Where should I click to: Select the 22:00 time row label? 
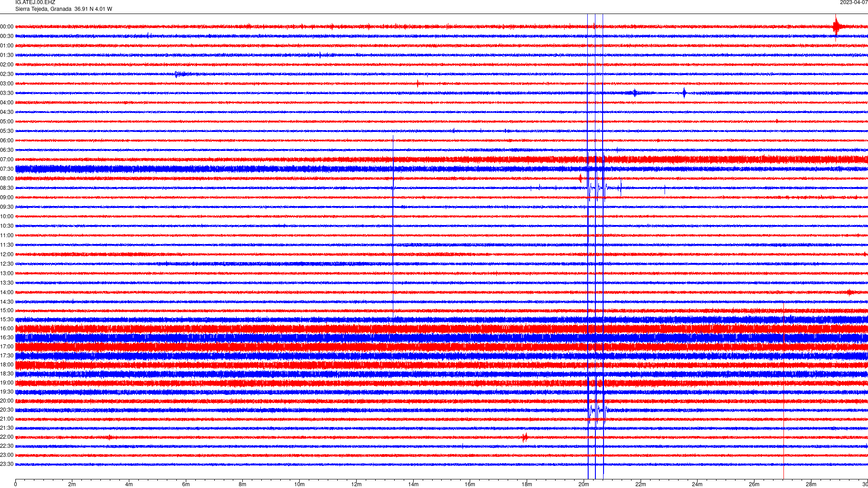7,437
